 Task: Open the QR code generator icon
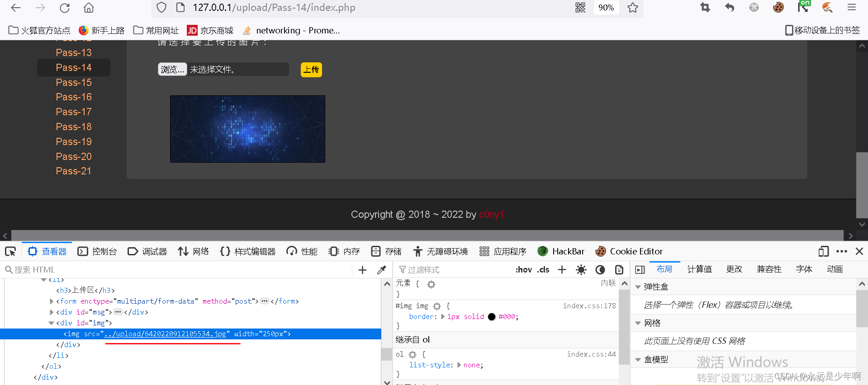pyautogui.click(x=580, y=8)
